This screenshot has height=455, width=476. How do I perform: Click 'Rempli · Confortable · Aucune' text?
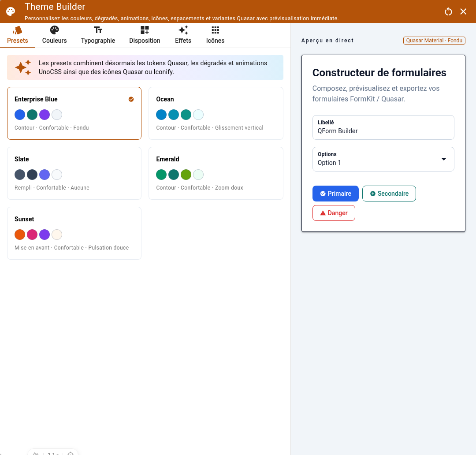pos(52,188)
